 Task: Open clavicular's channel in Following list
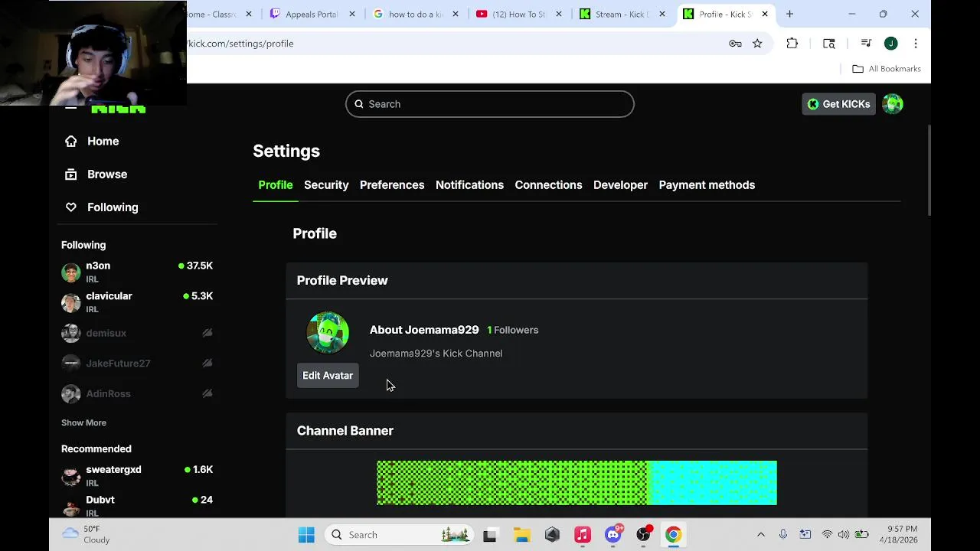137,302
